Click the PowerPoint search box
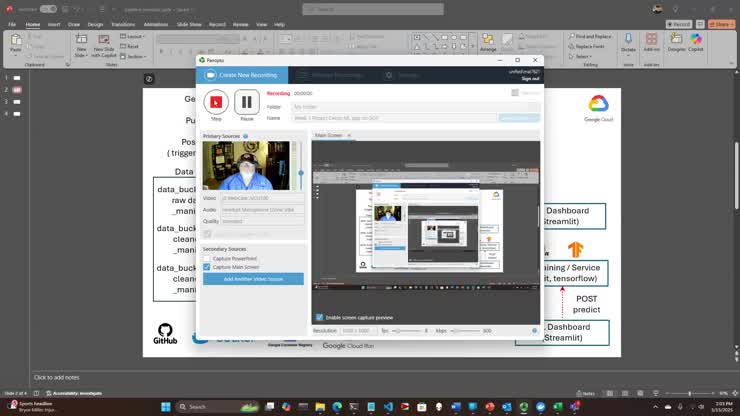 (x=373, y=9)
